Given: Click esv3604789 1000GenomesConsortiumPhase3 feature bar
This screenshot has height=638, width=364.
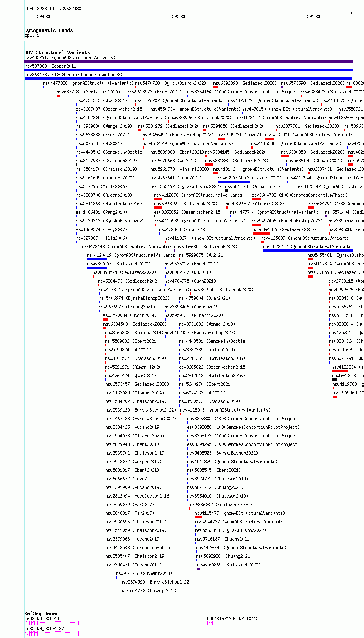Looking at the screenshot, I should tap(188, 79).
